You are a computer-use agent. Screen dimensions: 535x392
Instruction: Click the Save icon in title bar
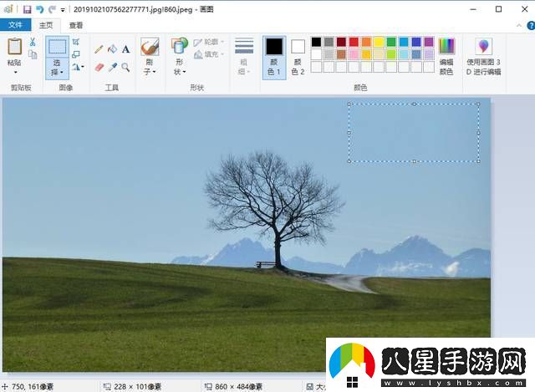coord(28,9)
